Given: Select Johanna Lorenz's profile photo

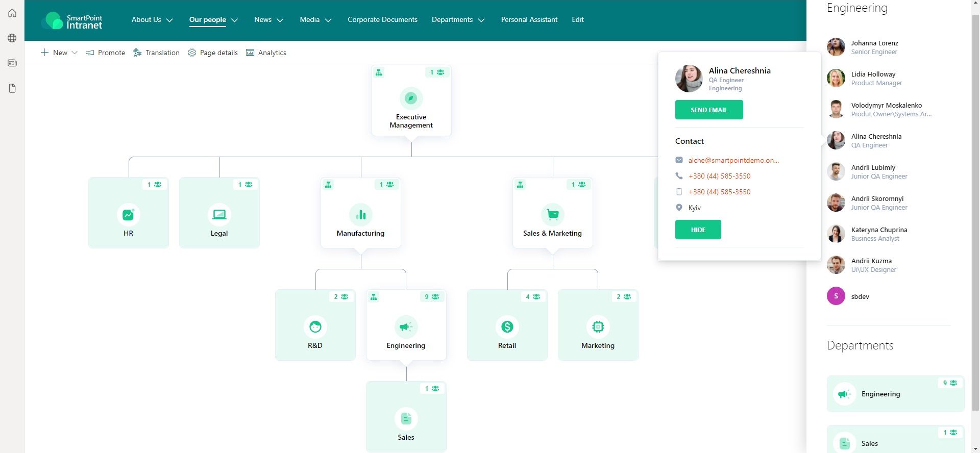Looking at the screenshot, I should click(x=836, y=47).
